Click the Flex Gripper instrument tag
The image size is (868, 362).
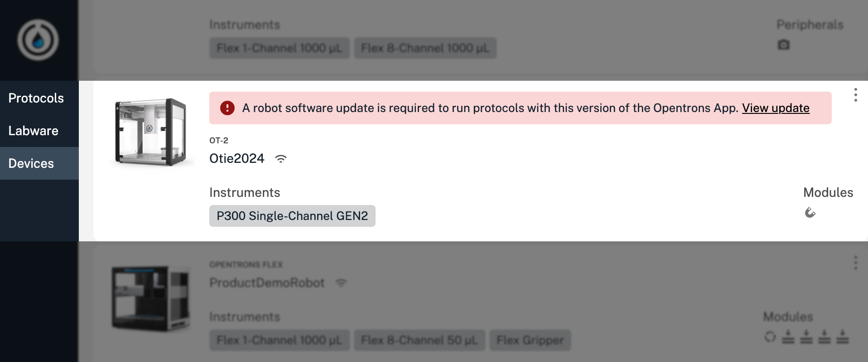click(x=530, y=340)
